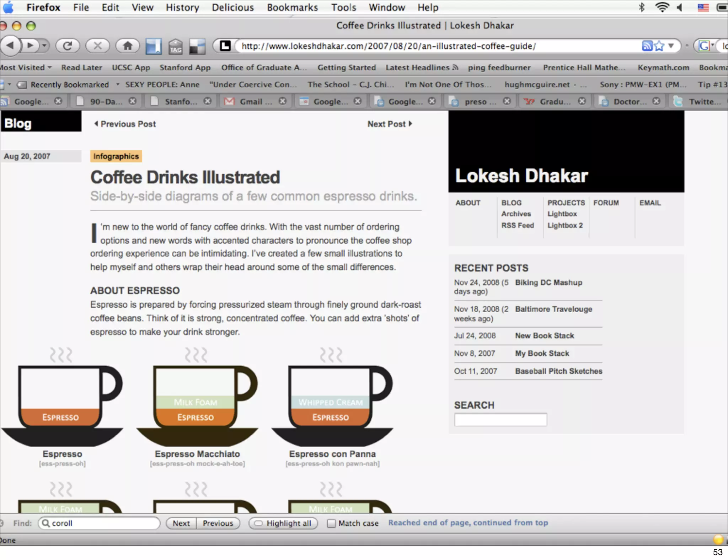Reload the page with the Reload icon
Screen dimensions: 728x560
pos(67,45)
